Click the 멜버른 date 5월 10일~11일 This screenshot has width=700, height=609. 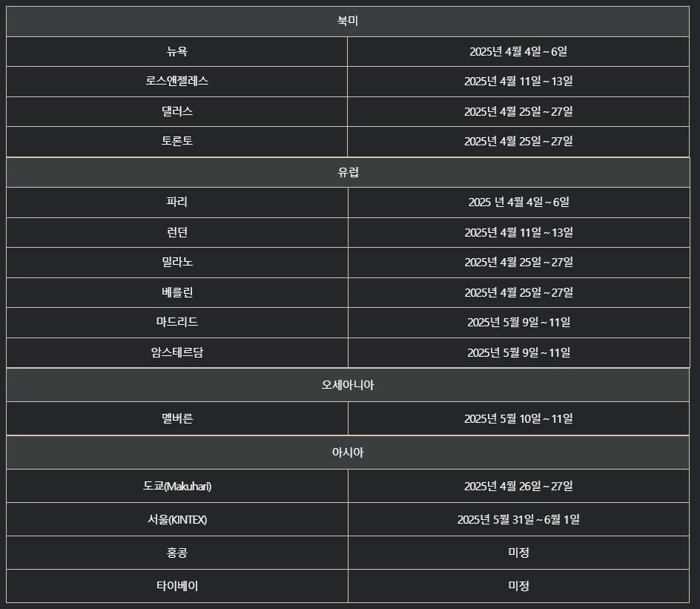518,418
